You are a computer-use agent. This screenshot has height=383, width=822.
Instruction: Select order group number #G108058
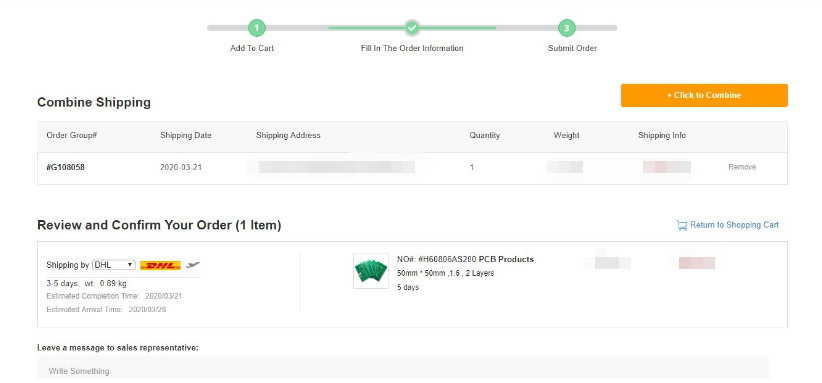coord(66,167)
